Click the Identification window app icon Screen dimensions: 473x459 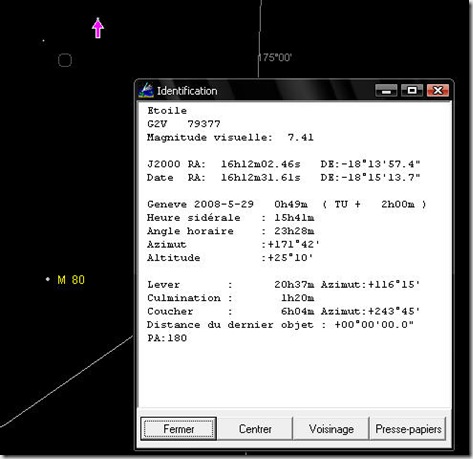coord(146,90)
